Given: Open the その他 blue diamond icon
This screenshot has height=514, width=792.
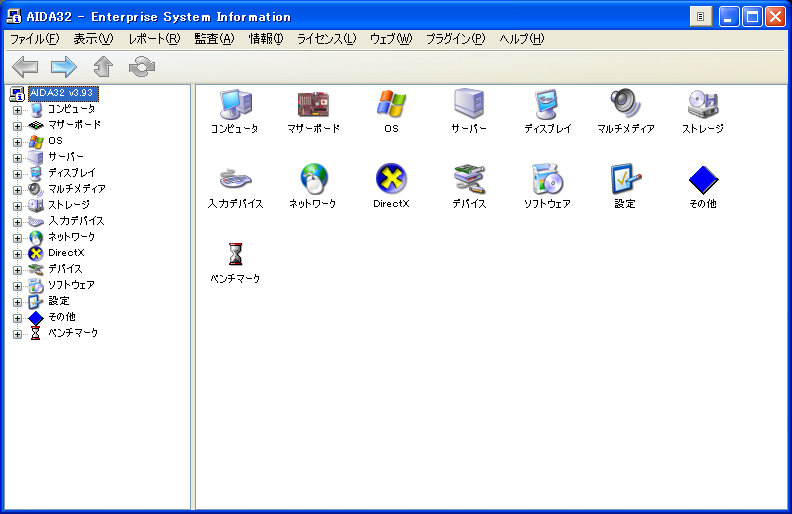Looking at the screenshot, I should [x=703, y=179].
